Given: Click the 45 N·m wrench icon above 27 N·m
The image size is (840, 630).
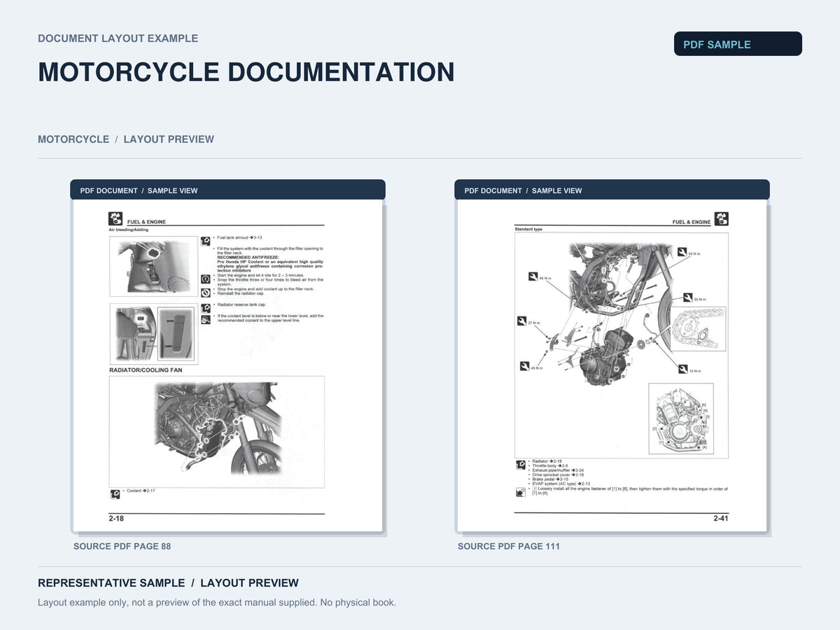Looking at the screenshot, I should point(533,276).
